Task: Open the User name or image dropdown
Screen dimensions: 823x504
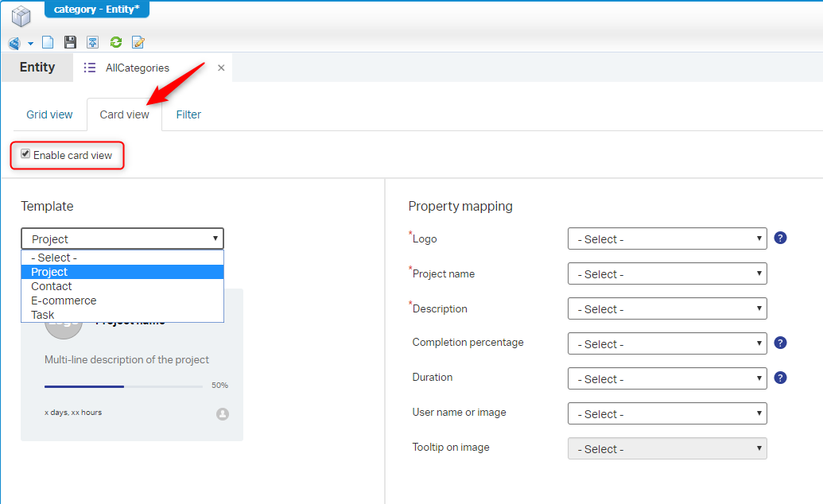Action: (667, 414)
